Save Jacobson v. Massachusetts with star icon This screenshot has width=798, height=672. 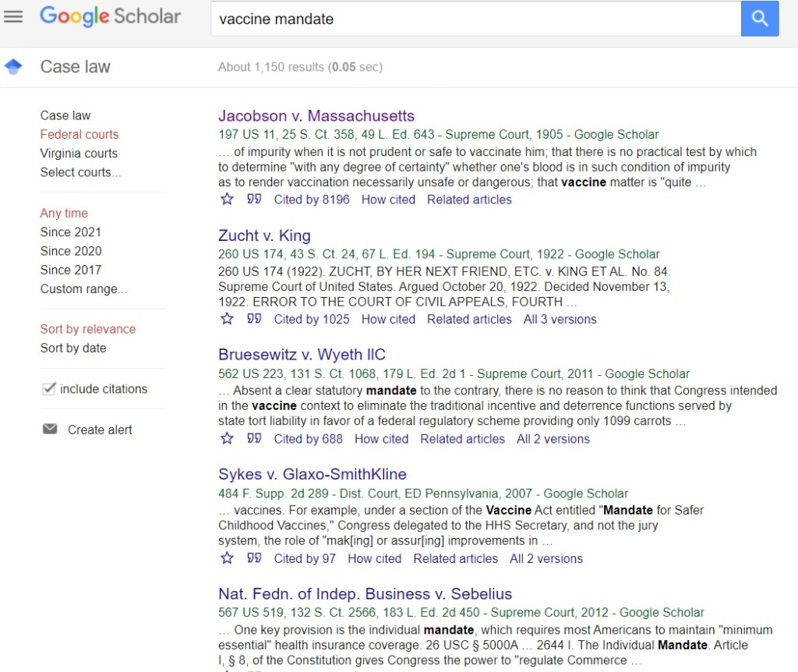[227, 200]
